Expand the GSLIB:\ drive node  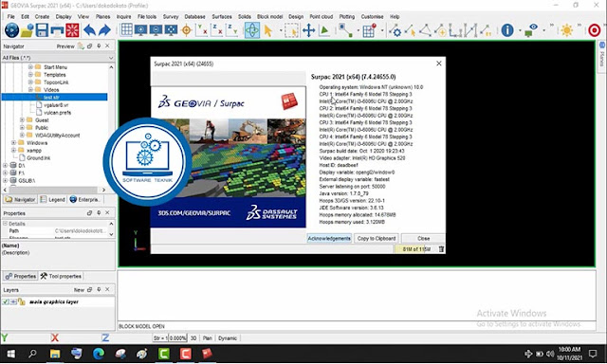click(6, 180)
